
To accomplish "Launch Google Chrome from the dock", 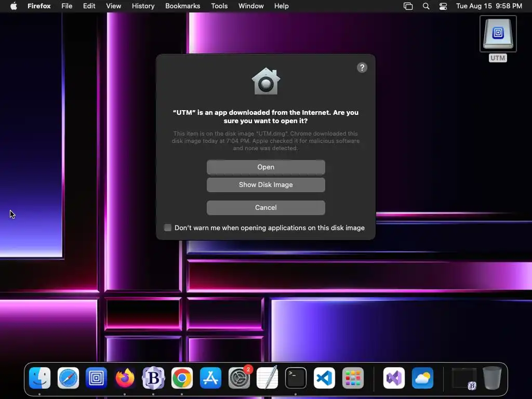I will click(x=182, y=378).
